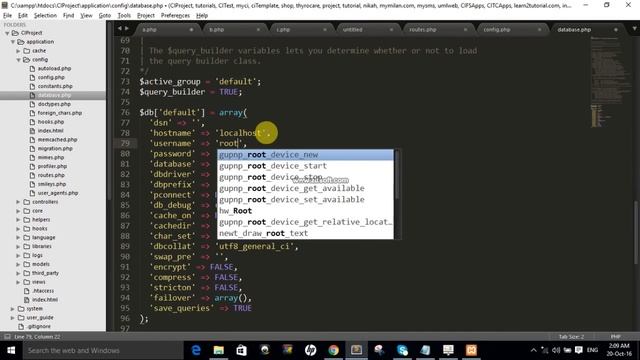Collapse the CIProject root folder
Screen dimensions: 640x360
[x=7, y=33]
